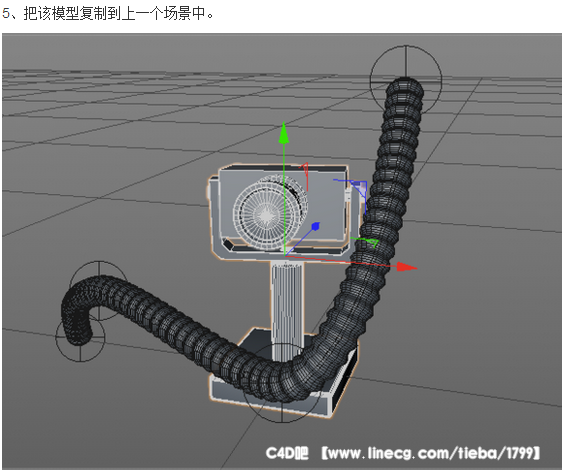Screen dimensions: 566x470
Task: Click the red X-axis arrow handle
Action: [x=406, y=267]
